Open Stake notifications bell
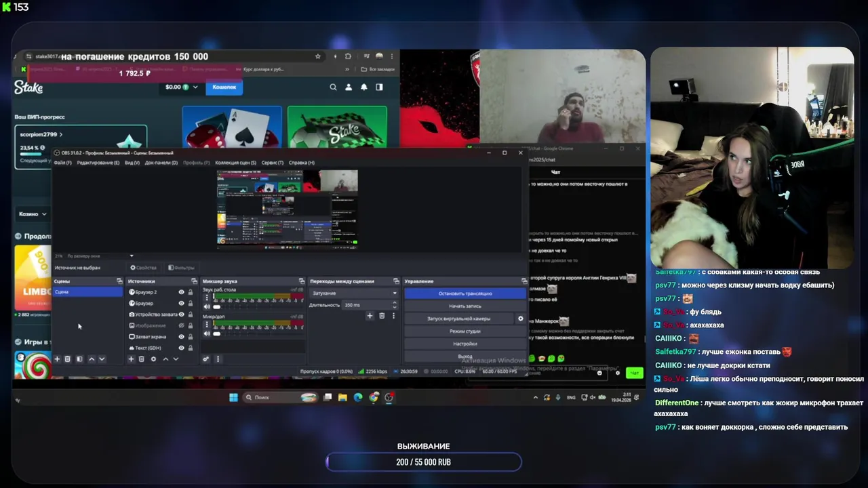The height and width of the screenshot is (488, 868). (x=364, y=87)
